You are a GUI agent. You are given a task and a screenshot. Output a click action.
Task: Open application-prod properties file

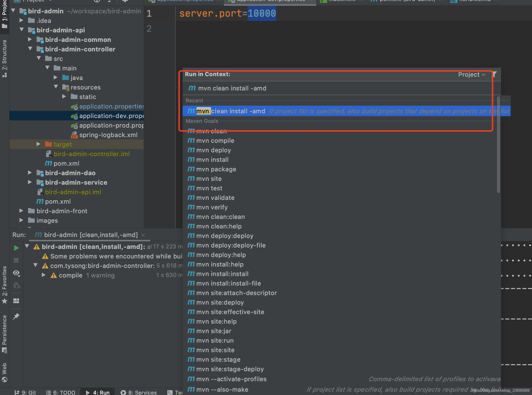107,126
